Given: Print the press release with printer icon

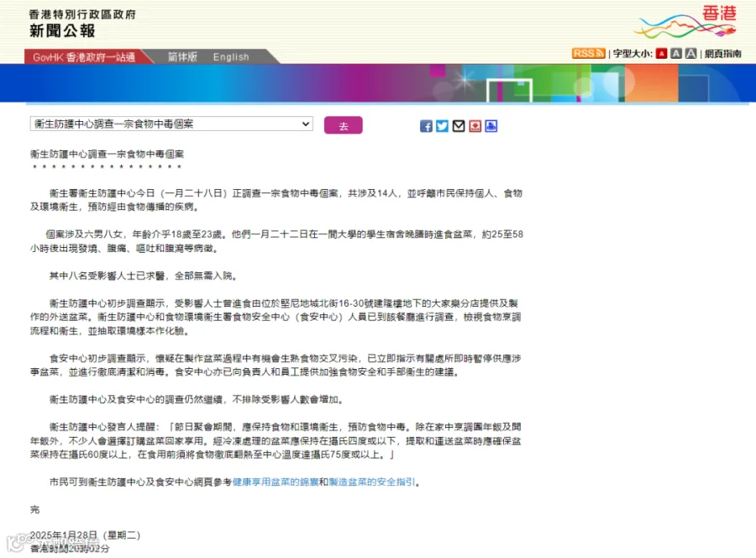Looking at the screenshot, I should click(491, 126).
